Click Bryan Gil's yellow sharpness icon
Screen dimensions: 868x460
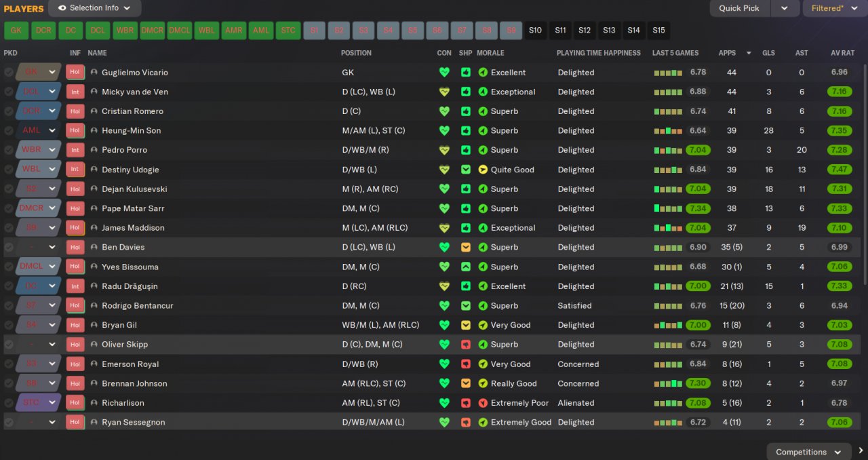pos(466,325)
